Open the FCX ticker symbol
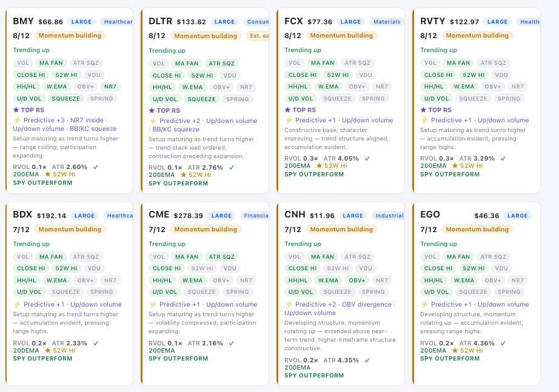559x392 pixels. (294, 21)
